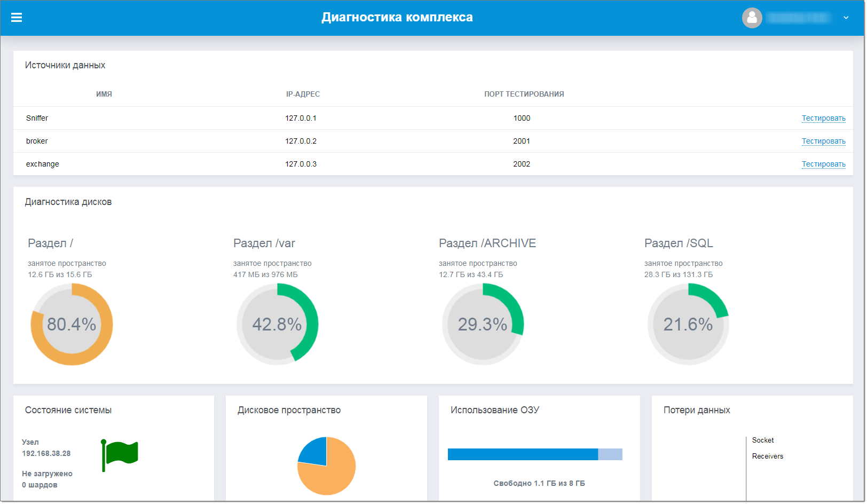
Task: Select the 21.6% /SQL partition gauge
Action: [x=688, y=324]
